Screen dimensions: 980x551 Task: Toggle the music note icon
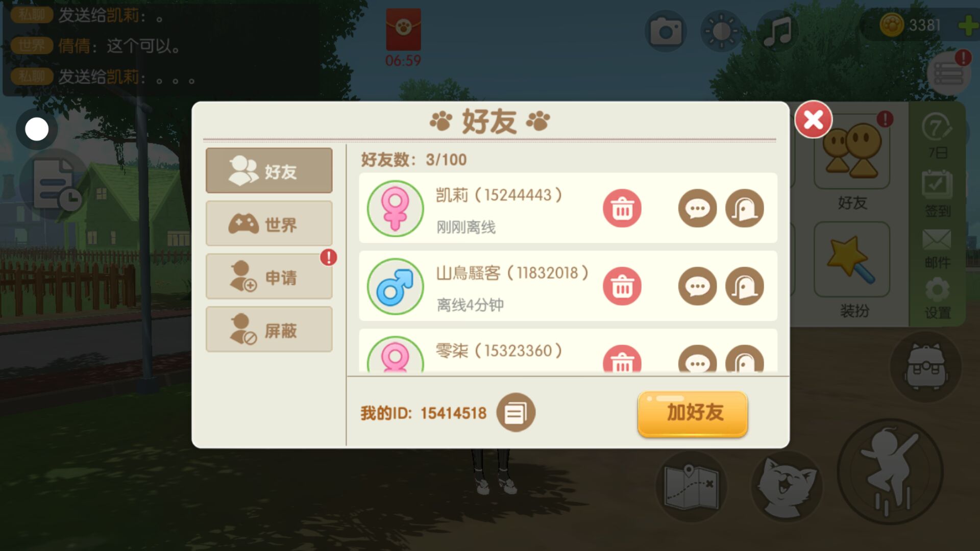pos(777,32)
